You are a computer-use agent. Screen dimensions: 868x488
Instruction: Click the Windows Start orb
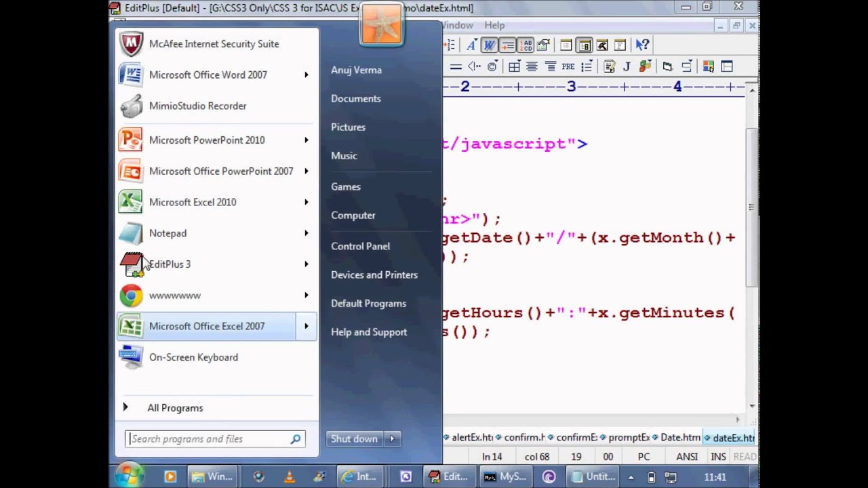[x=130, y=475]
